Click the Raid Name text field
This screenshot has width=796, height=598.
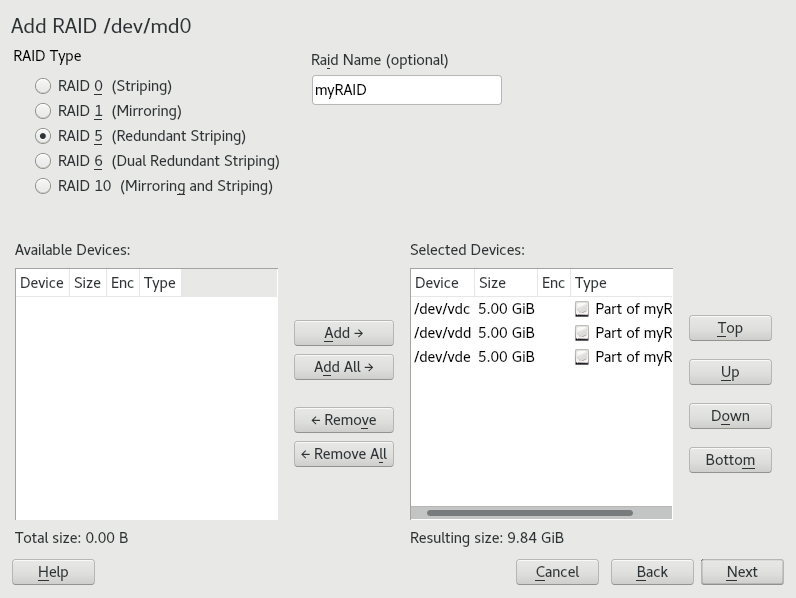(406, 90)
